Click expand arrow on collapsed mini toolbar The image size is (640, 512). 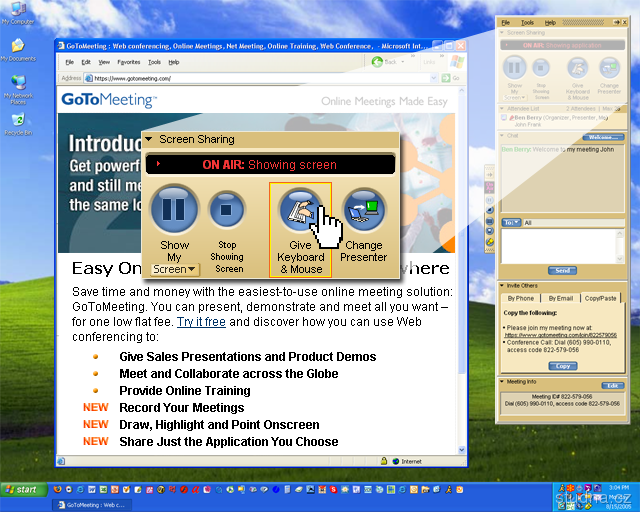point(489,175)
